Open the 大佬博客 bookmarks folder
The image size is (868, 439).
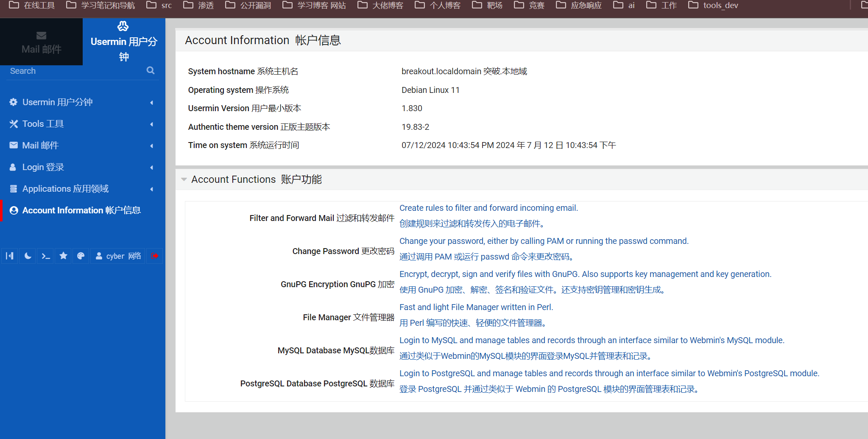pyautogui.click(x=380, y=6)
